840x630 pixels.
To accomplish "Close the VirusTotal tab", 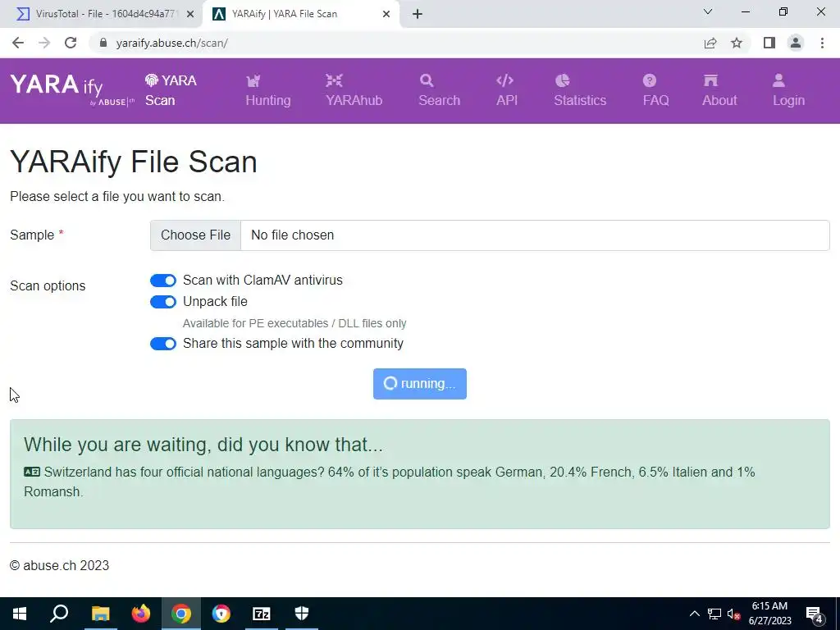I will [190, 14].
